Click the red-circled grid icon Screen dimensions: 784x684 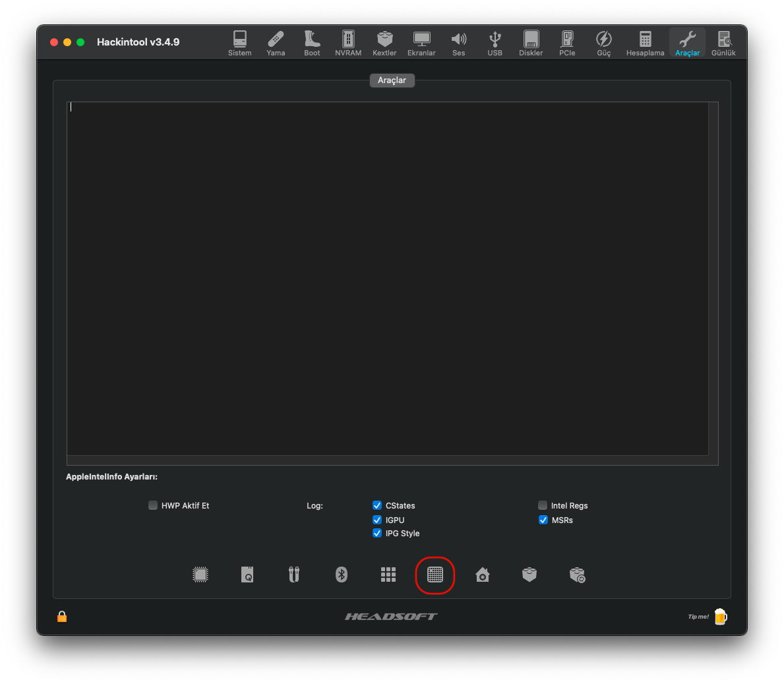pos(435,575)
